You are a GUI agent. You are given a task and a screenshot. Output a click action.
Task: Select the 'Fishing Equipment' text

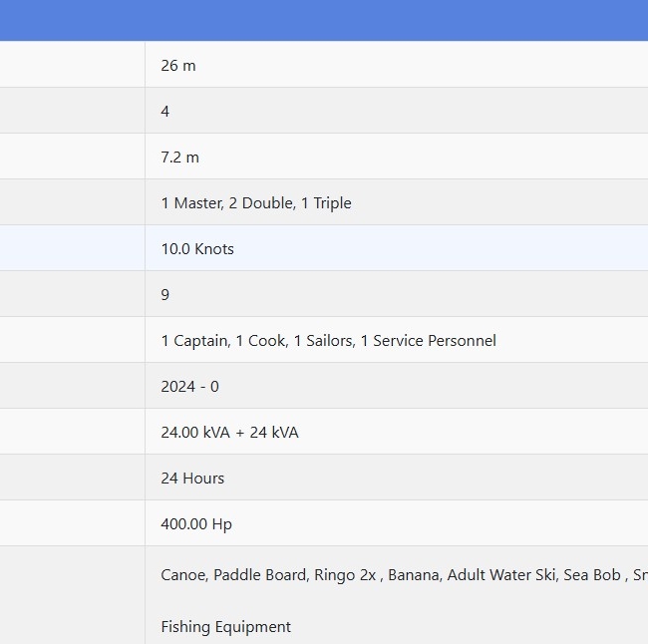[x=226, y=627]
